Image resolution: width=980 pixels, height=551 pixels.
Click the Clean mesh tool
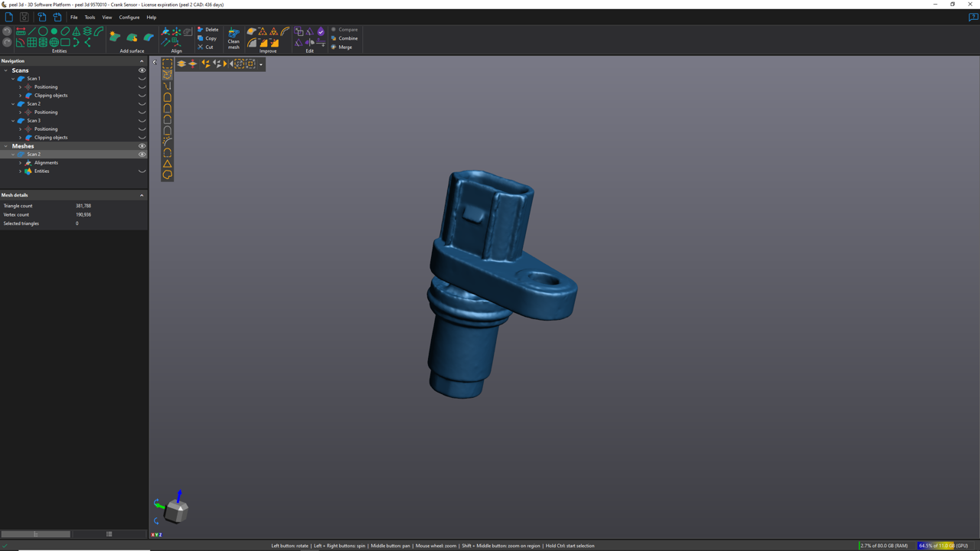click(x=234, y=38)
